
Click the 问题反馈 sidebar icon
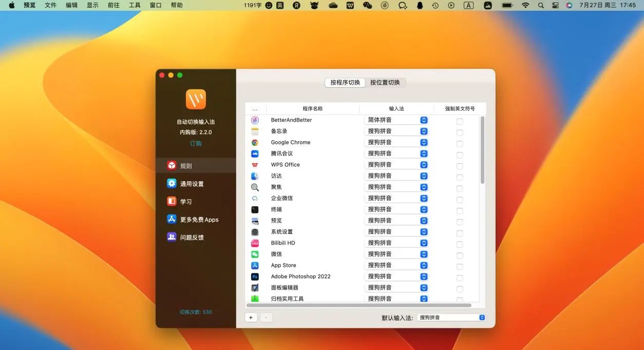(173, 237)
